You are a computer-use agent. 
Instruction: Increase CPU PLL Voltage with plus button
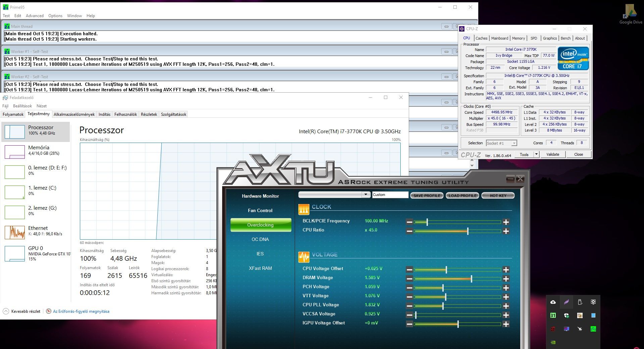pyautogui.click(x=506, y=306)
